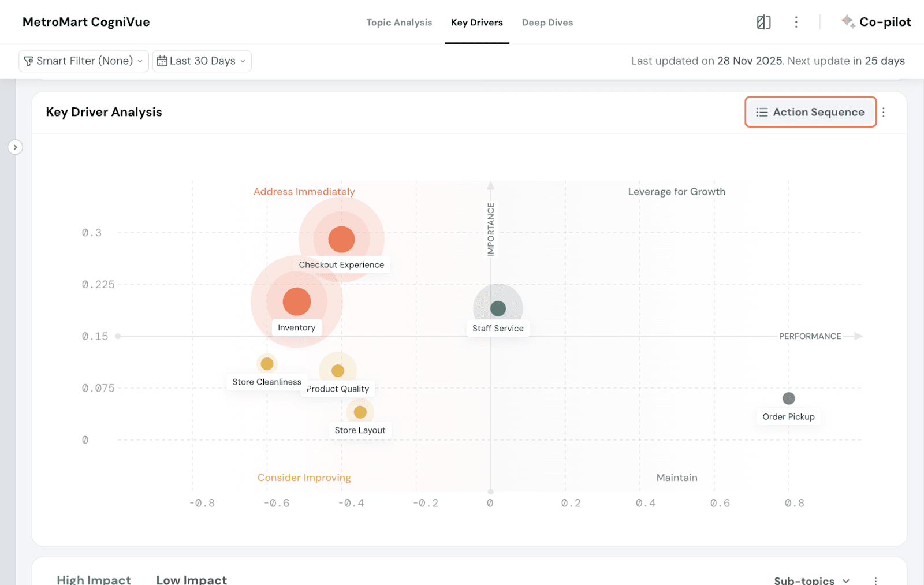Open the bottom card three-dot menu

pos(875,580)
